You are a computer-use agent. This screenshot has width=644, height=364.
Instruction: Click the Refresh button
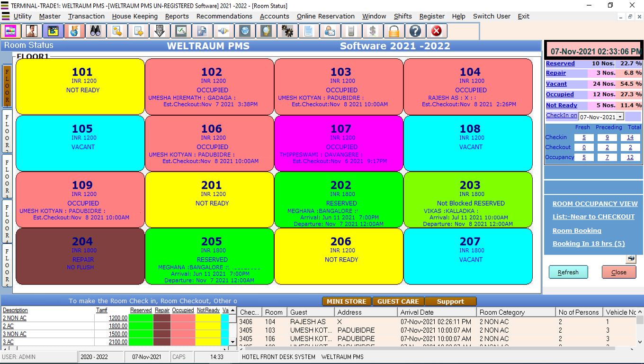point(568,272)
